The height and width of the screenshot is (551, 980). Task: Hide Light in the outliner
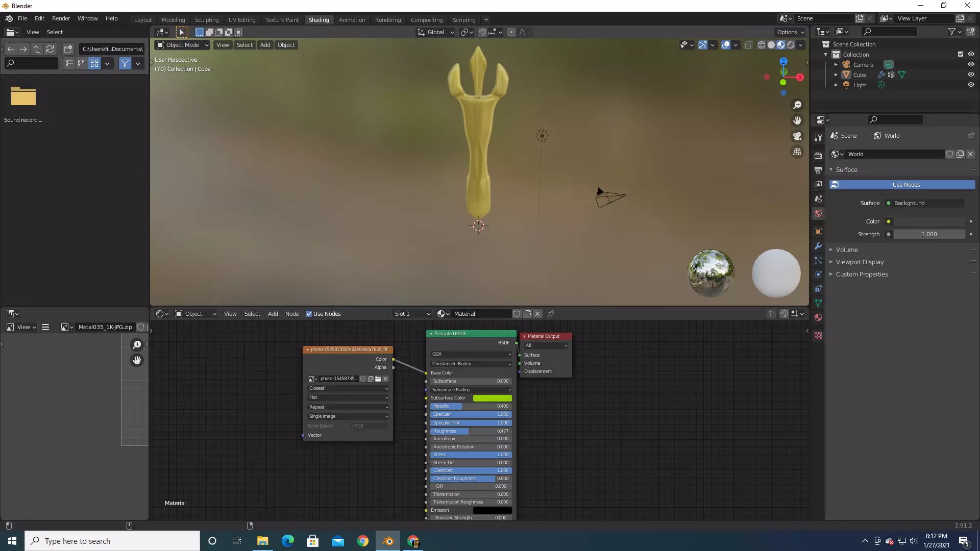[971, 85]
